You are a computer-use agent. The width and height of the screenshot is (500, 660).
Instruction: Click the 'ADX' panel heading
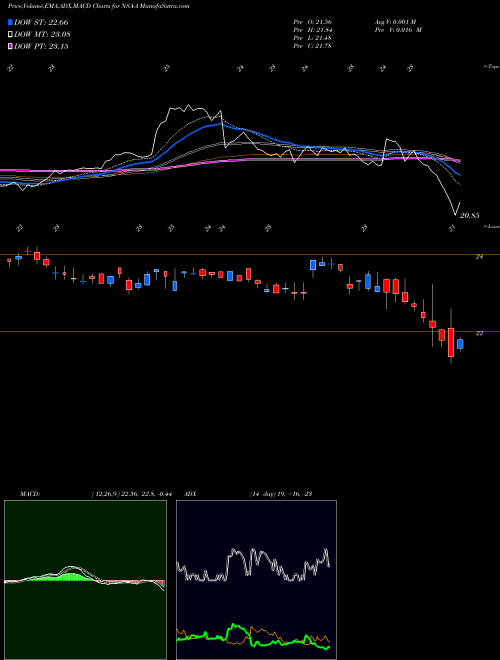(x=191, y=494)
